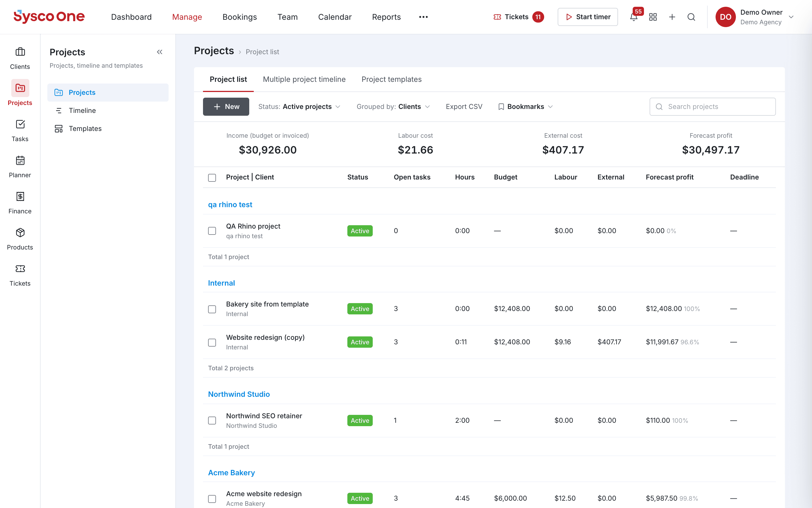Check Northwind SEO retainer checkbox

click(212, 420)
